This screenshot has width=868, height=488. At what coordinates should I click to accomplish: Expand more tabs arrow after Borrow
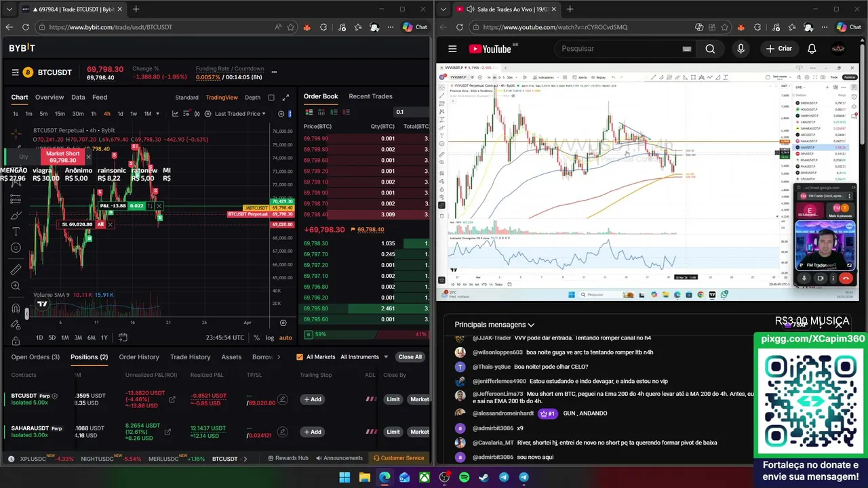[x=279, y=357]
